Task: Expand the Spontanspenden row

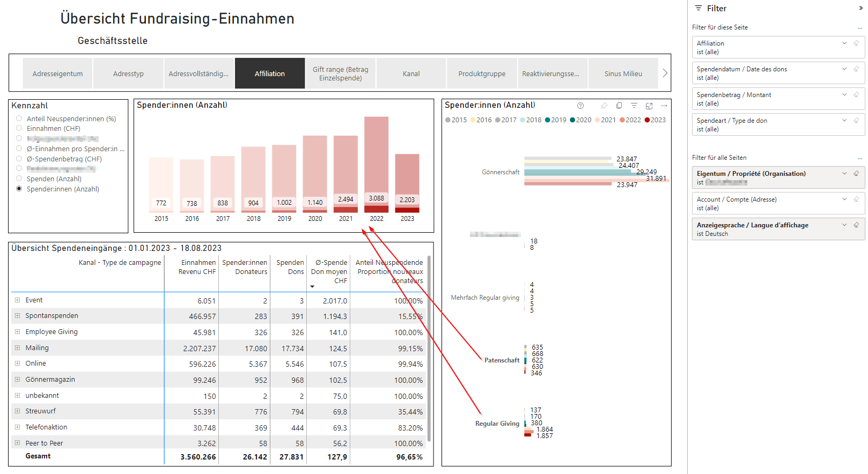Action: (x=17, y=316)
